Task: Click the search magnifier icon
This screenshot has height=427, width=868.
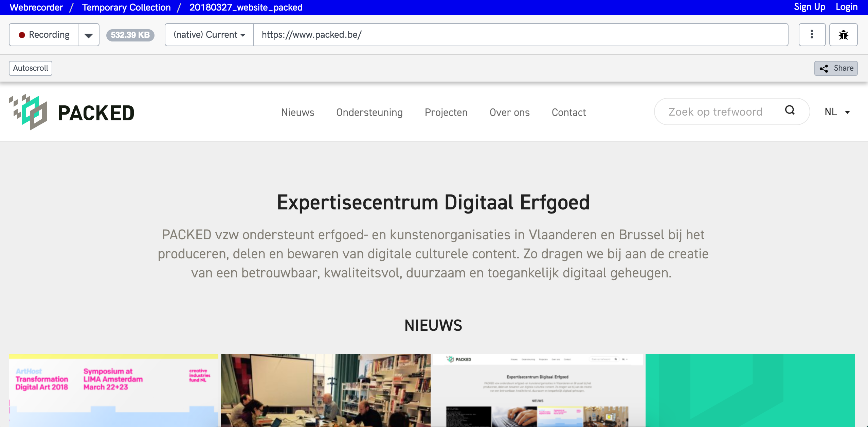Action: [790, 110]
